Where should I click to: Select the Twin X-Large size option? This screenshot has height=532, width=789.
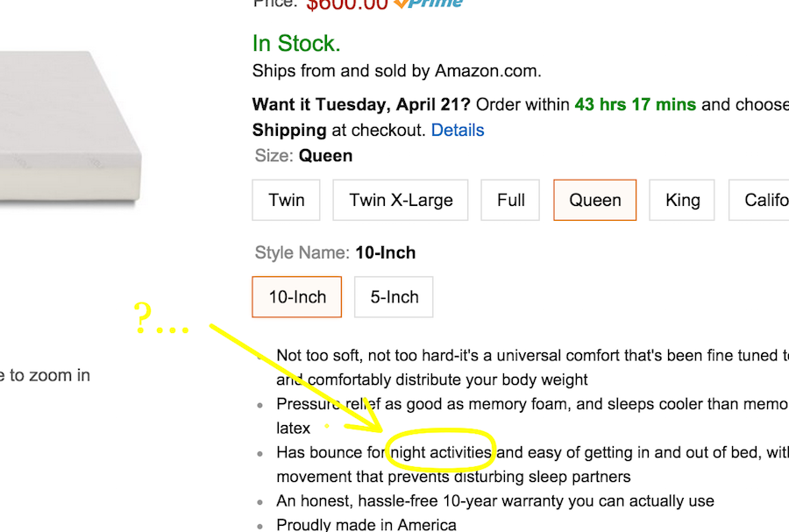(401, 200)
